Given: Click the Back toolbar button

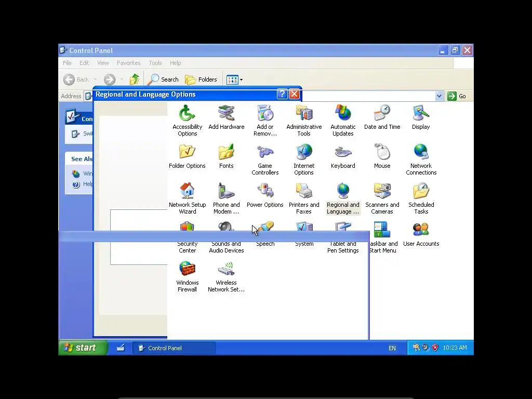Looking at the screenshot, I should (x=76, y=79).
